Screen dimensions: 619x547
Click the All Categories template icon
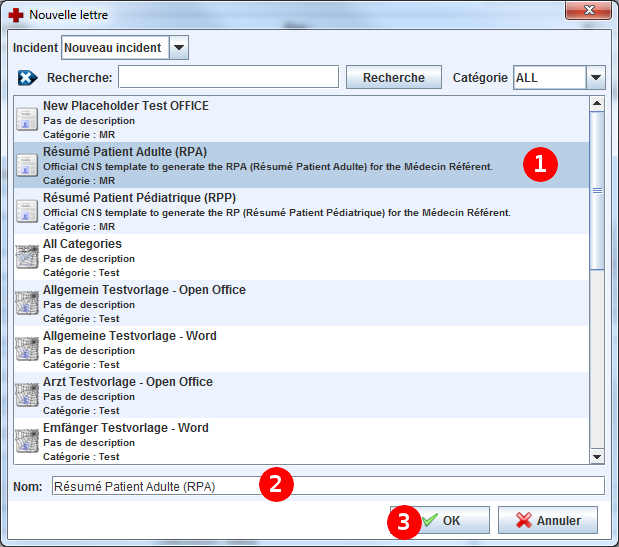pos(27,258)
